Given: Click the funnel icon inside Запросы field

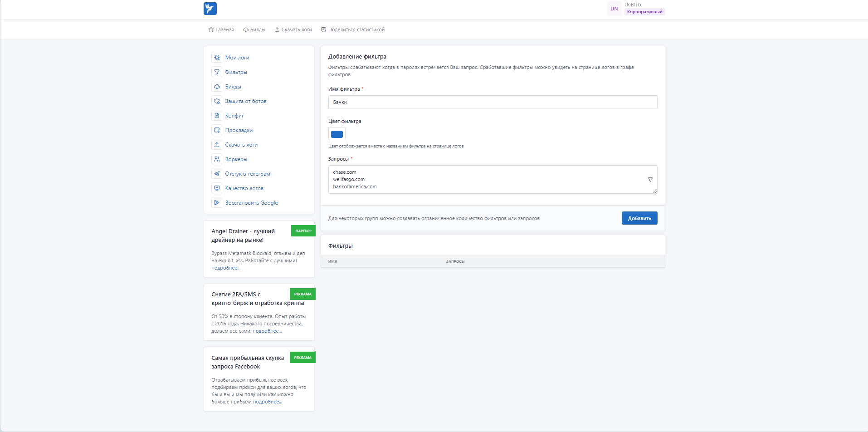Looking at the screenshot, I should [x=650, y=180].
